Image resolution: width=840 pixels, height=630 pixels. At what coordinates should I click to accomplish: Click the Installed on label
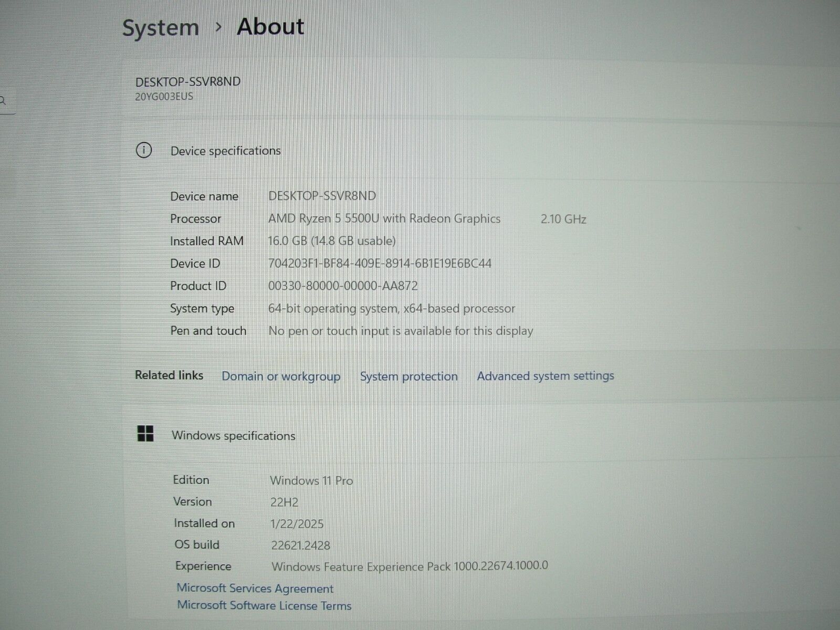click(x=204, y=523)
